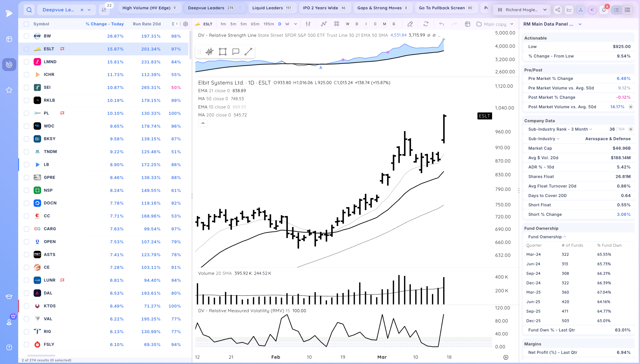Click the refresh chart icon
The width and height of the screenshot is (640, 364).
[x=426, y=24]
